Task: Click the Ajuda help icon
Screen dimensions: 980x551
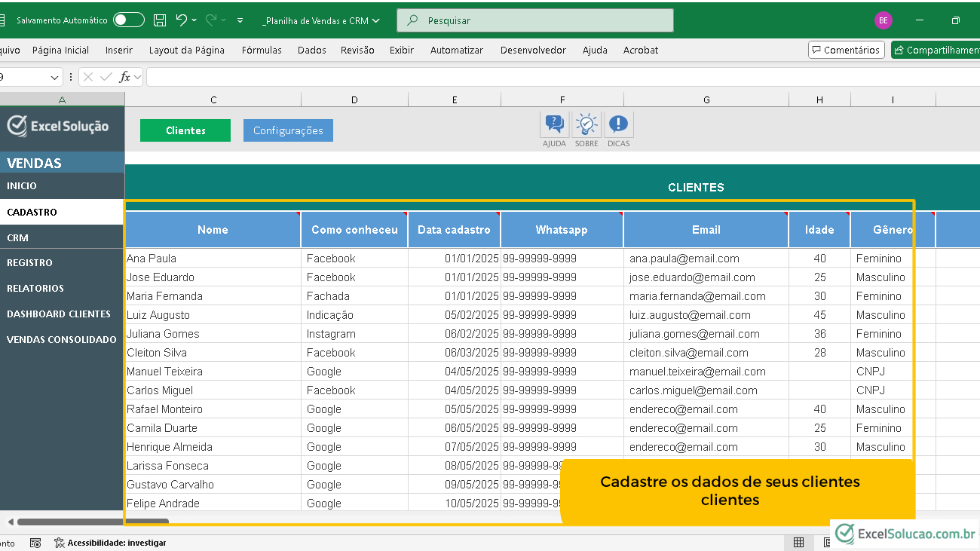Action: coord(554,124)
